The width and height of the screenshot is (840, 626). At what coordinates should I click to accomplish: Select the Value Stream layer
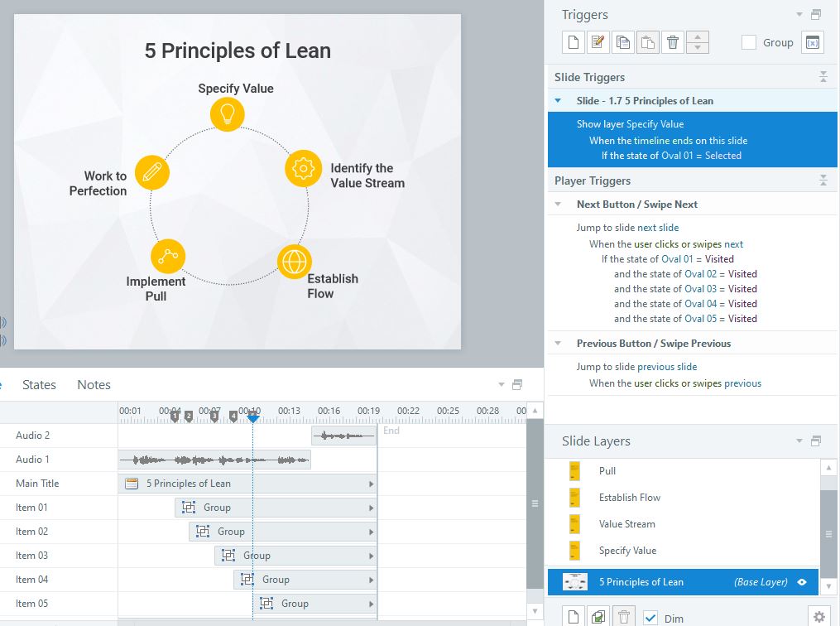click(684, 524)
